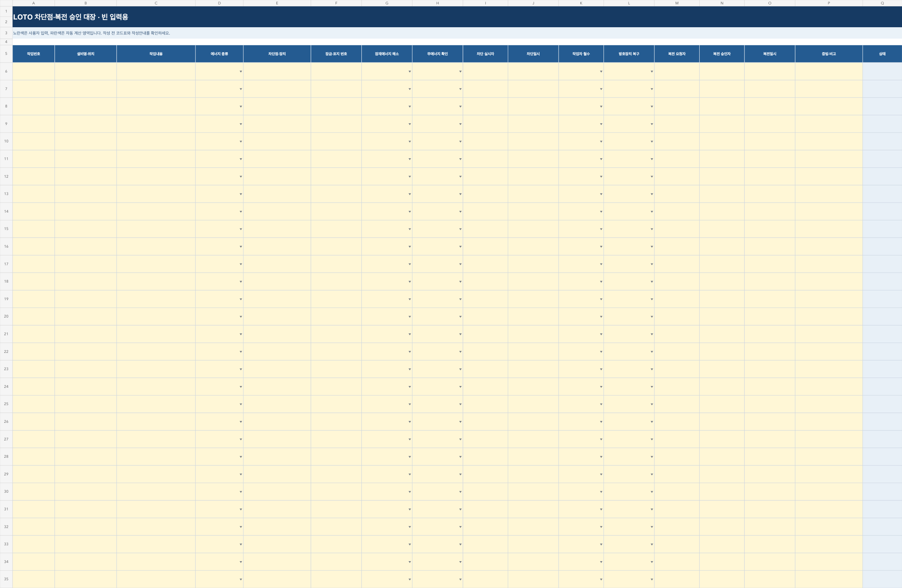This screenshot has width=902, height=588.
Task: Open the 잠재에너지 해소 dropdown in row 8
Action: [410, 106]
